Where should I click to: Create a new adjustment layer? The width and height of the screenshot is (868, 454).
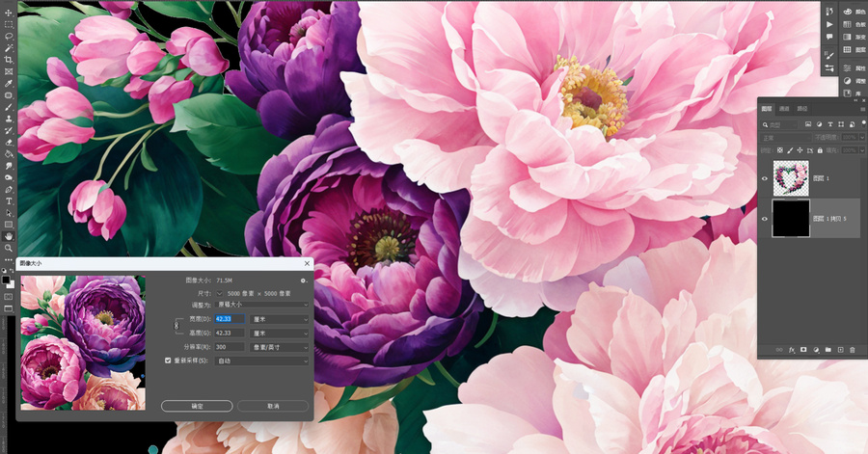816,350
